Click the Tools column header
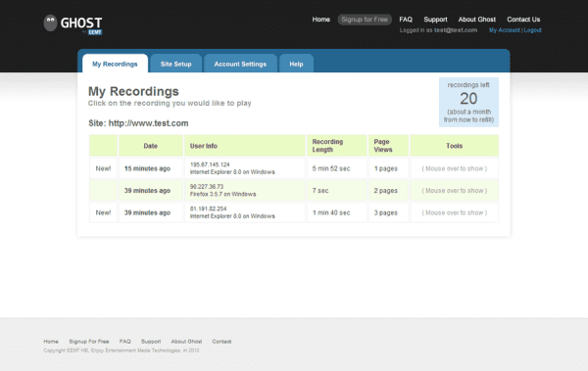 click(x=454, y=146)
